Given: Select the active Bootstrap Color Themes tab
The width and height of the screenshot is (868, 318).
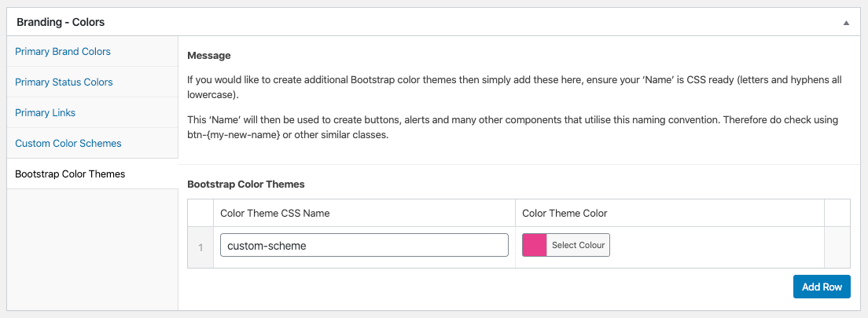Looking at the screenshot, I should point(70,174).
